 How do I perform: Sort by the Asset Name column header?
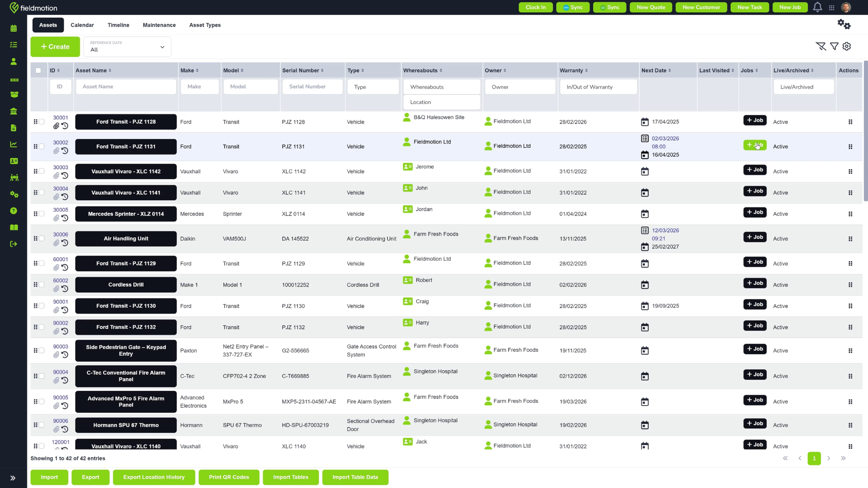click(x=93, y=70)
